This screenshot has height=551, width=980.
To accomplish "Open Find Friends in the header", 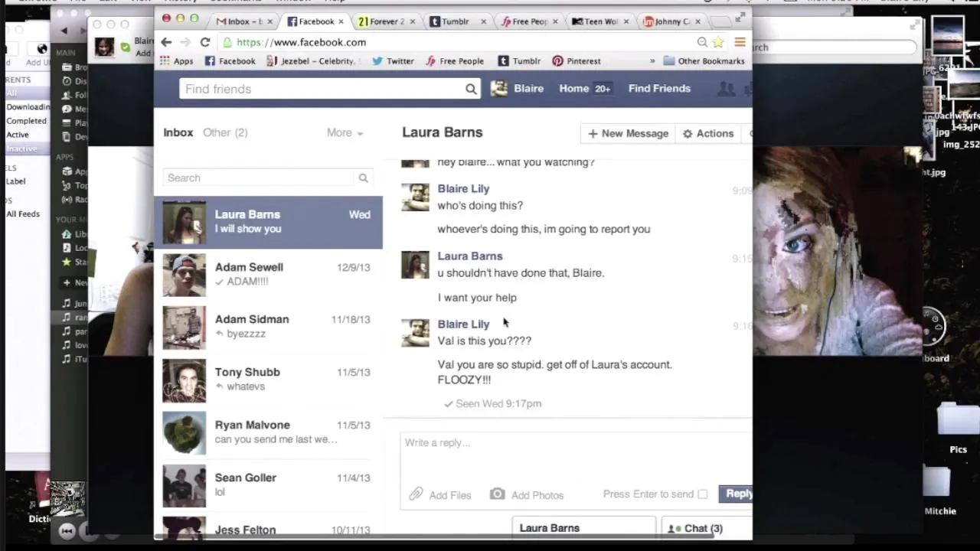I will (x=659, y=89).
